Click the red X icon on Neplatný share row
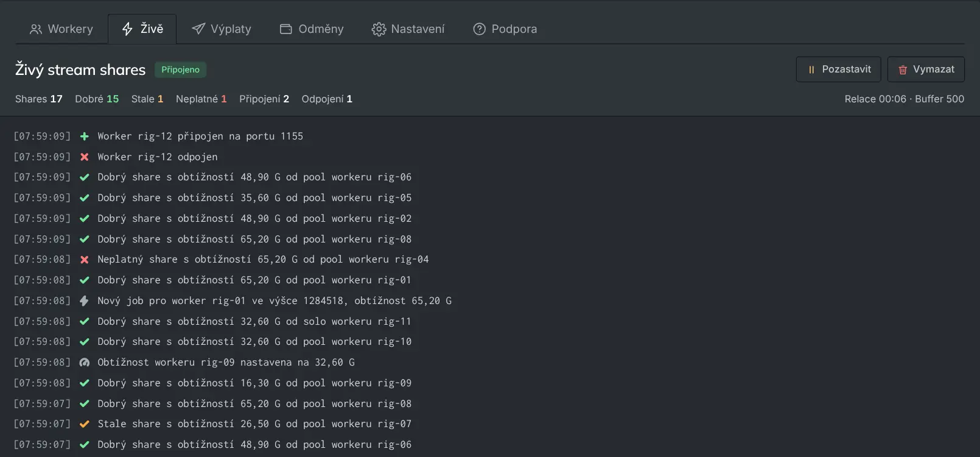980x457 pixels. (x=85, y=260)
